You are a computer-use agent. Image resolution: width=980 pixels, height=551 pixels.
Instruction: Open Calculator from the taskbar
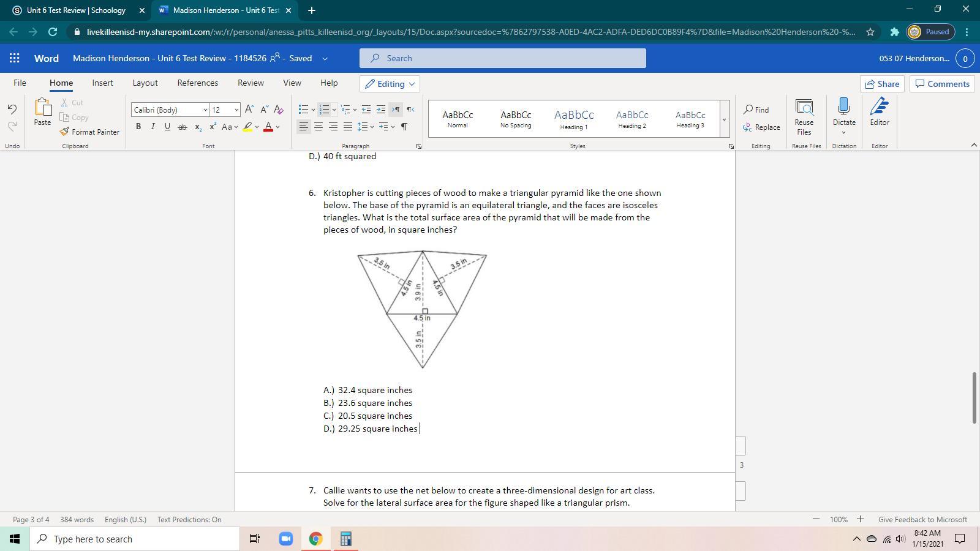point(345,539)
